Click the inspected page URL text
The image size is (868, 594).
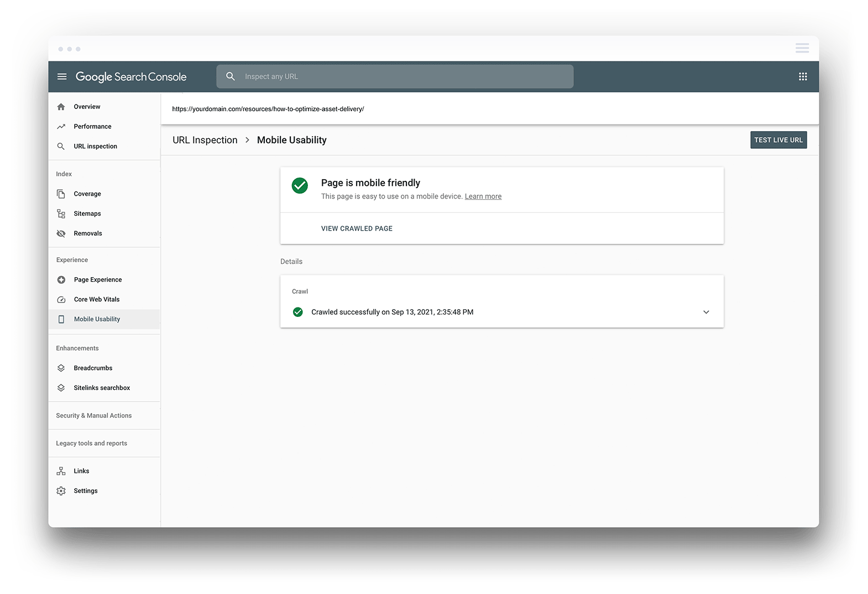268,109
